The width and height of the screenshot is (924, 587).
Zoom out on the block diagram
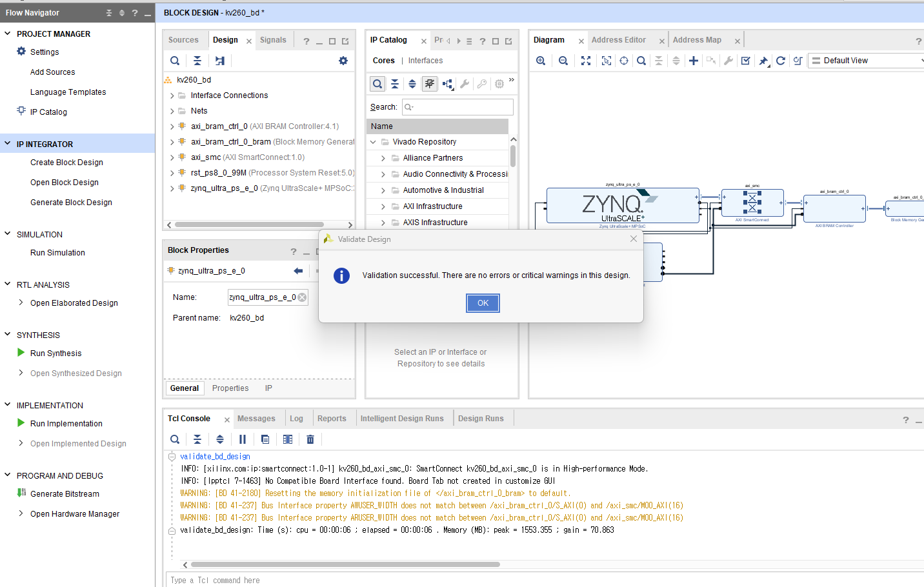click(563, 61)
